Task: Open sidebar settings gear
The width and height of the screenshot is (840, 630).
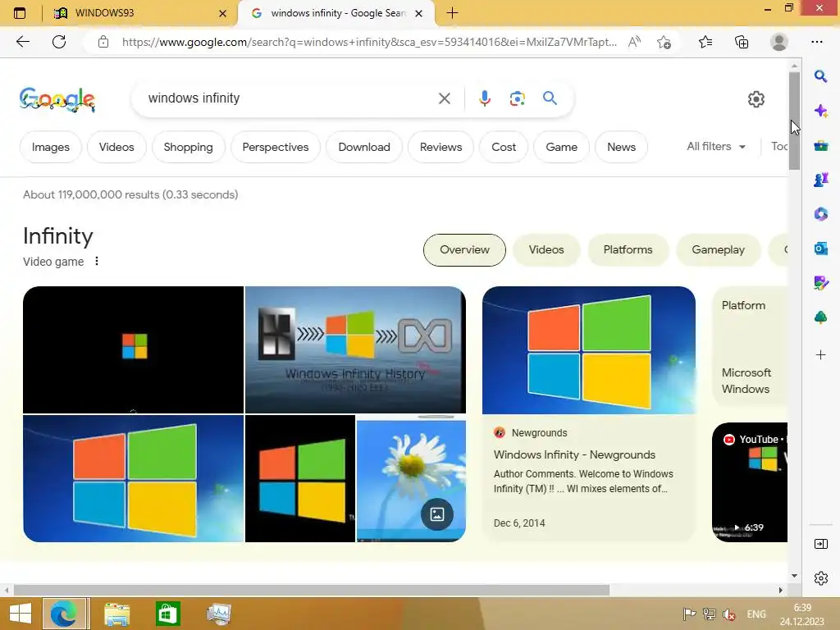Action: click(x=820, y=578)
